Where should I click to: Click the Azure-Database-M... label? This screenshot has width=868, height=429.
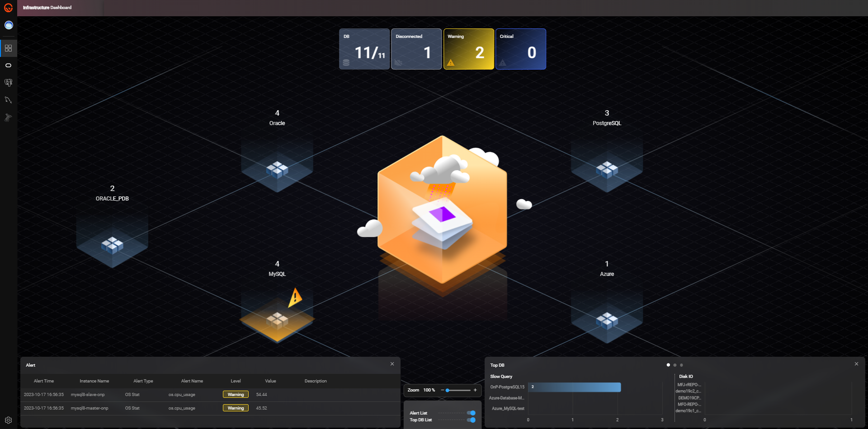coord(506,398)
